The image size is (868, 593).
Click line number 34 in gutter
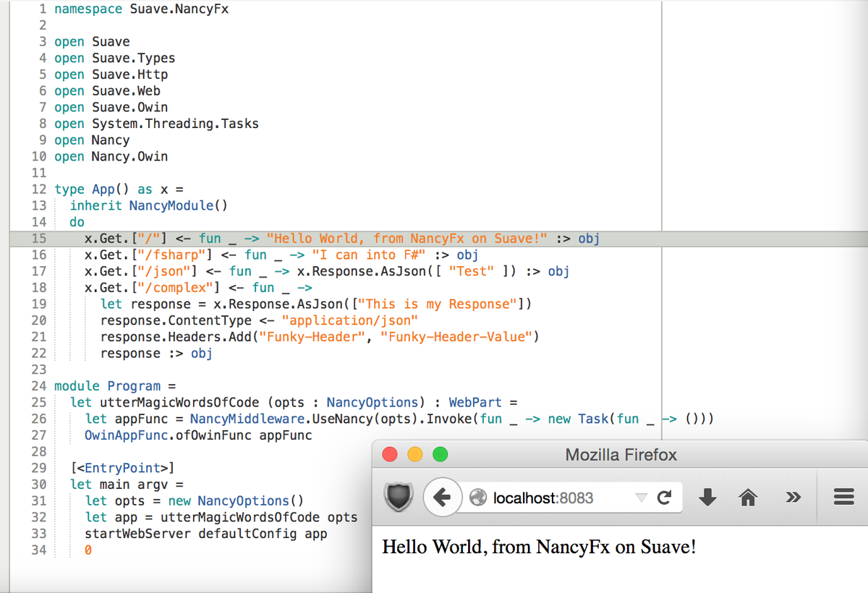coord(39,550)
